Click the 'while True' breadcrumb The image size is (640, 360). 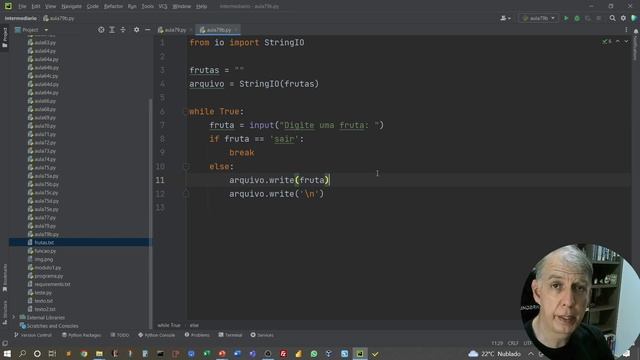[x=169, y=325]
